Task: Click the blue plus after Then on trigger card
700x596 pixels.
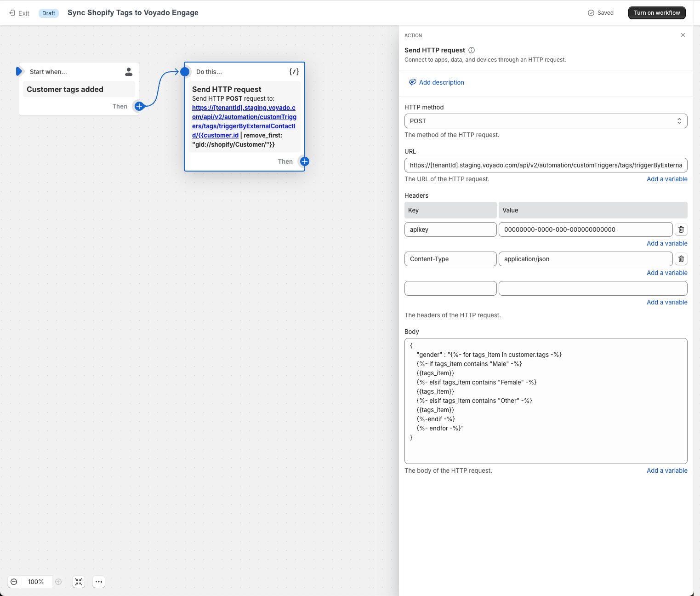Action: click(139, 106)
